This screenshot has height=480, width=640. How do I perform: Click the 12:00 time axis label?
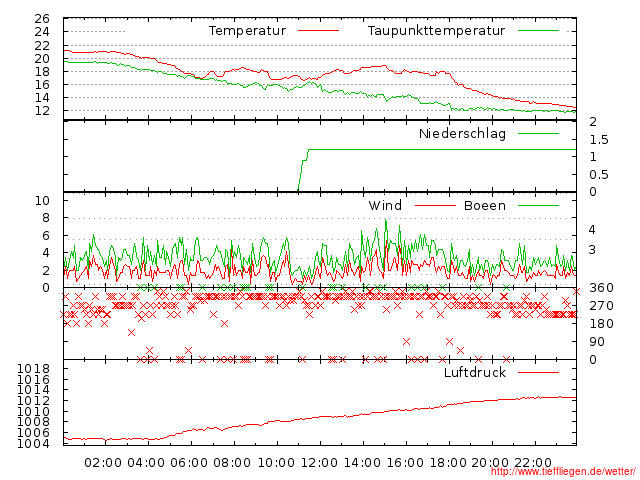point(319,463)
